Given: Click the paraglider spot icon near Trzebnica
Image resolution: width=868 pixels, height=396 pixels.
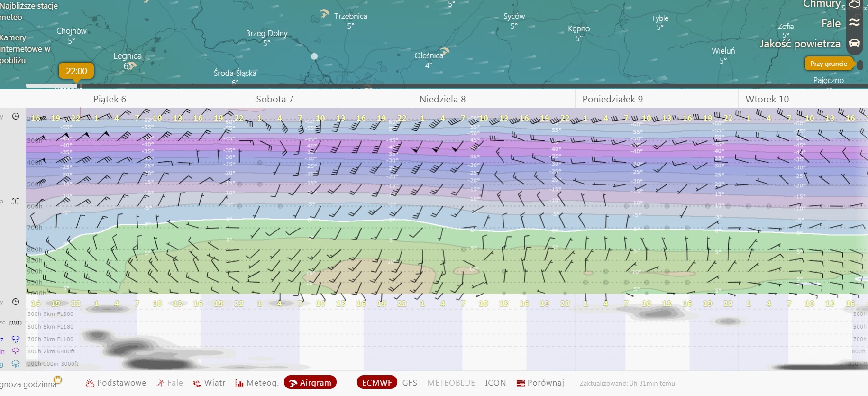Looking at the screenshot, I should [325, 14].
